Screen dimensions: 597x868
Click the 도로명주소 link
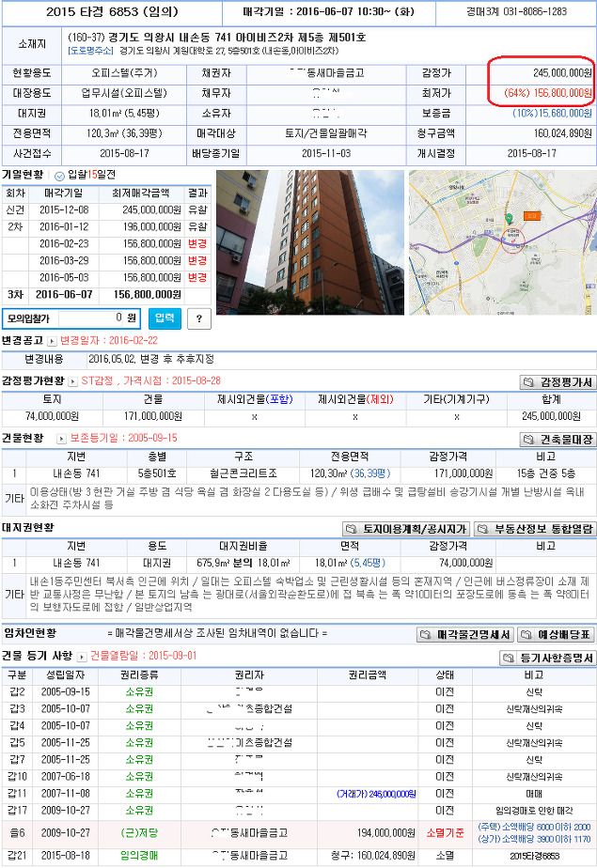[90, 51]
